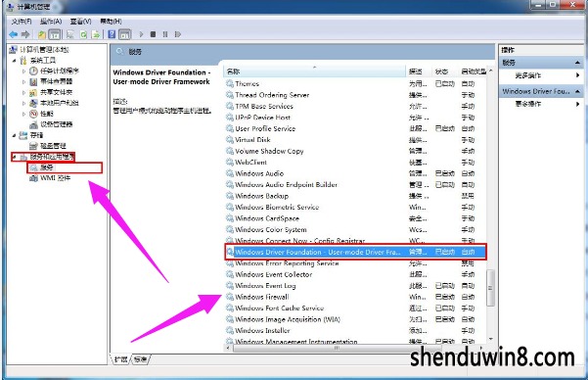
Task: Click the gear icon beside TPM Base Services
Action: pos(230,106)
